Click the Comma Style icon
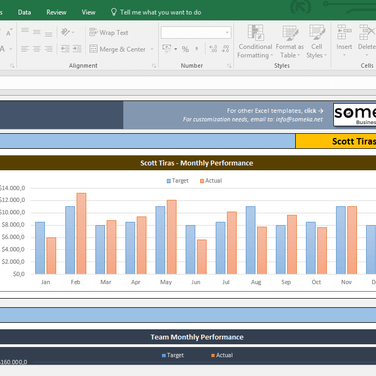The height and width of the screenshot is (376, 376). [197, 49]
